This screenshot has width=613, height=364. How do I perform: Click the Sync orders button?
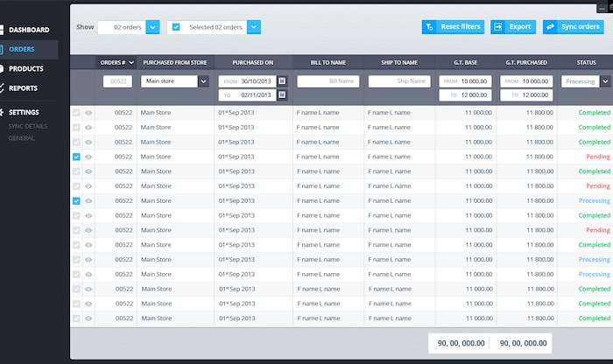pyautogui.click(x=573, y=27)
